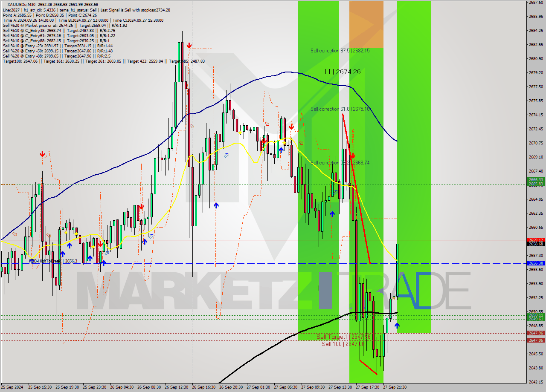
Task: Click the '25 Sep 2024' time axis label
Action: tap(12, 387)
